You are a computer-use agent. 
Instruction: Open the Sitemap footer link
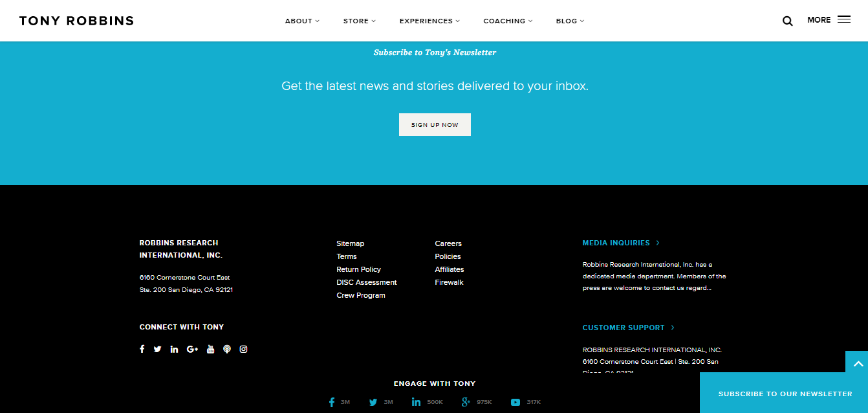350,243
